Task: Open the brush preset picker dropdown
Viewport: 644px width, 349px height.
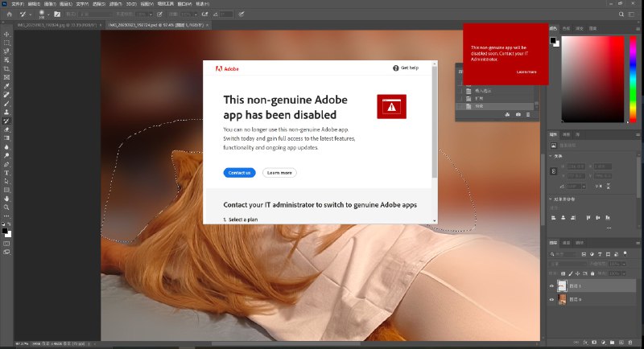Action: 48,14
